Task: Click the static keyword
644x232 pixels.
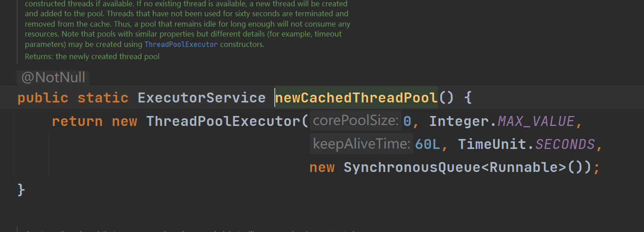Action: (x=103, y=98)
